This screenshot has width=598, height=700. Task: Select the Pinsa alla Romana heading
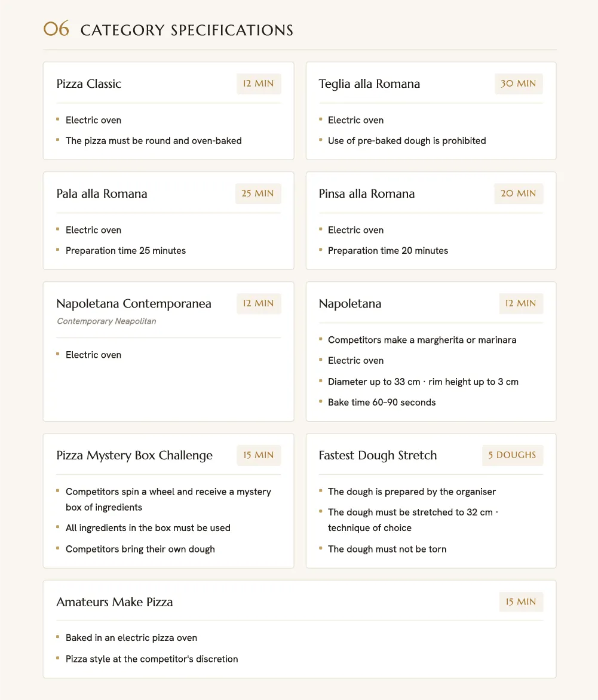[x=367, y=194]
